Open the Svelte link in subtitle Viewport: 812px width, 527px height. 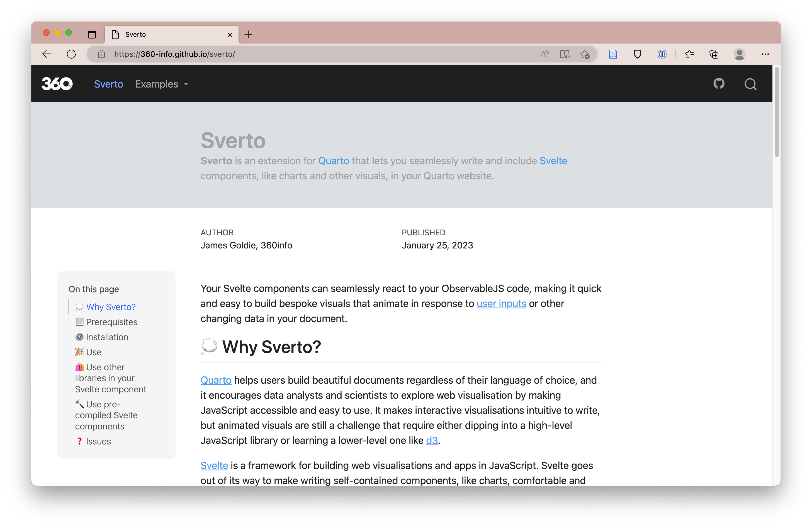click(x=553, y=160)
